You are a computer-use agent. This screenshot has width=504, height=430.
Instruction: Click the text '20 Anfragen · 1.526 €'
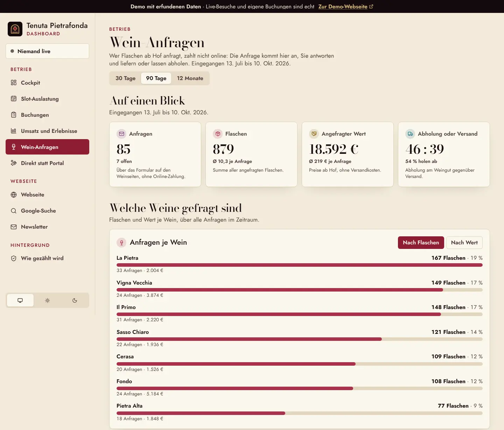(x=140, y=369)
